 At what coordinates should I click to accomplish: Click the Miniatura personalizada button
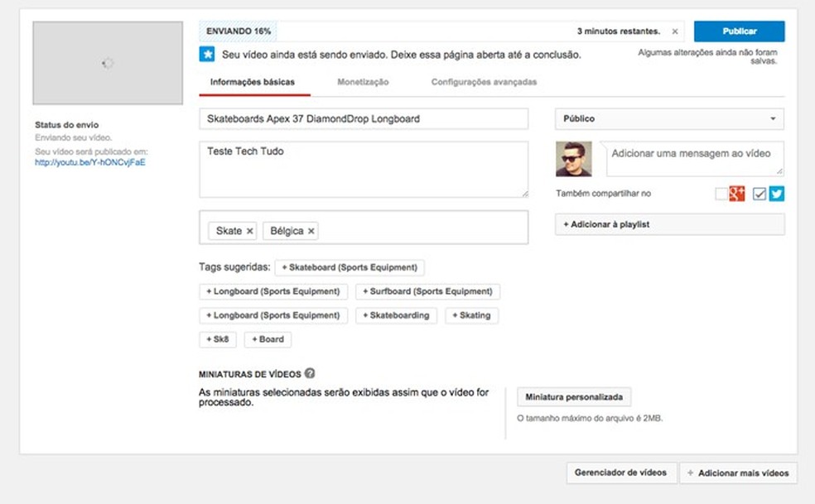pos(574,397)
